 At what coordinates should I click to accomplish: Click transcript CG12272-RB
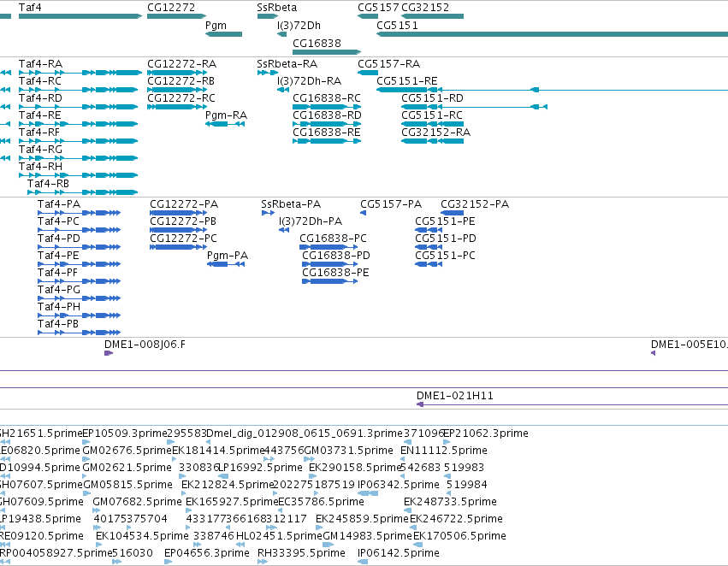pyautogui.click(x=177, y=90)
